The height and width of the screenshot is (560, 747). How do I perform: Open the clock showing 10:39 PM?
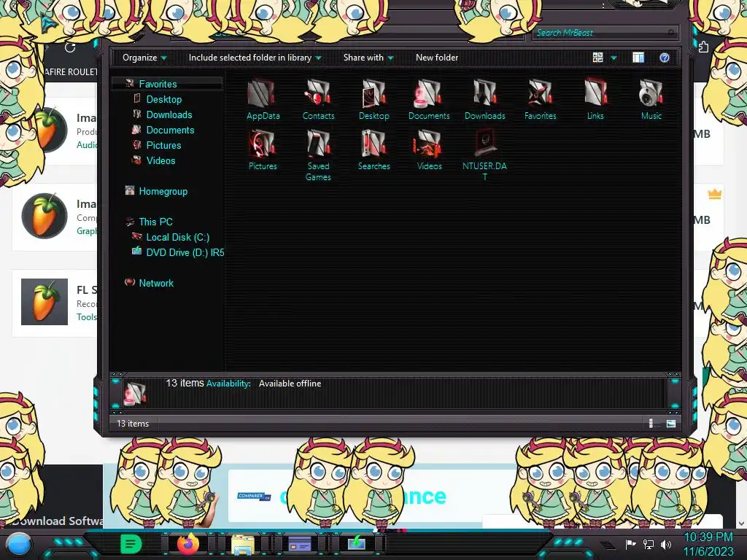(708, 544)
